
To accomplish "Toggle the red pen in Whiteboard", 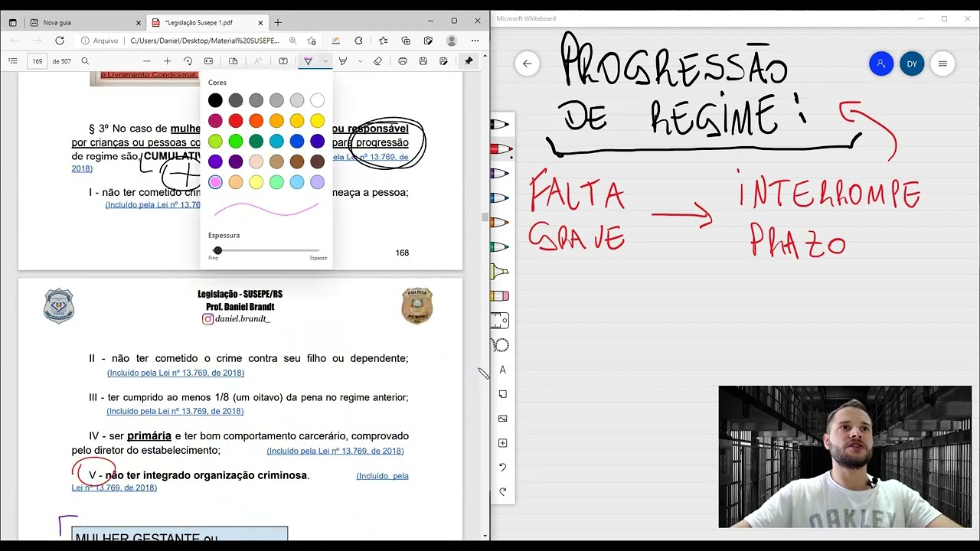I will point(500,149).
